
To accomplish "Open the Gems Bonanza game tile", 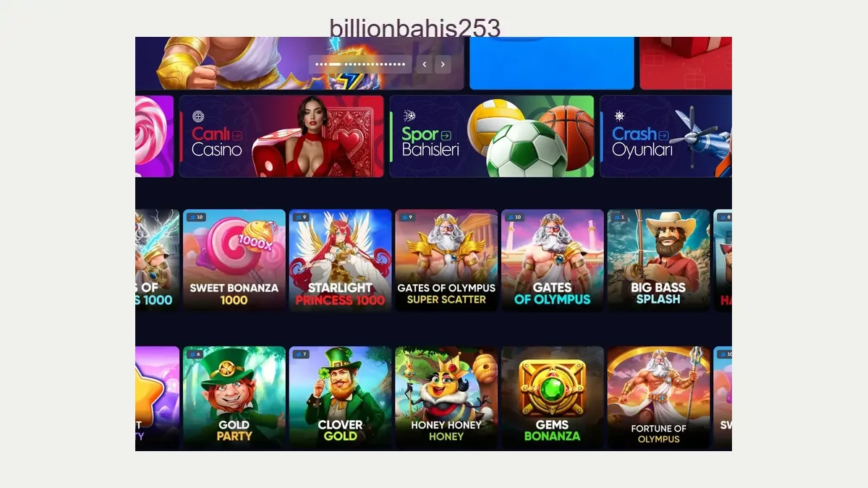I will pos(553,398).
